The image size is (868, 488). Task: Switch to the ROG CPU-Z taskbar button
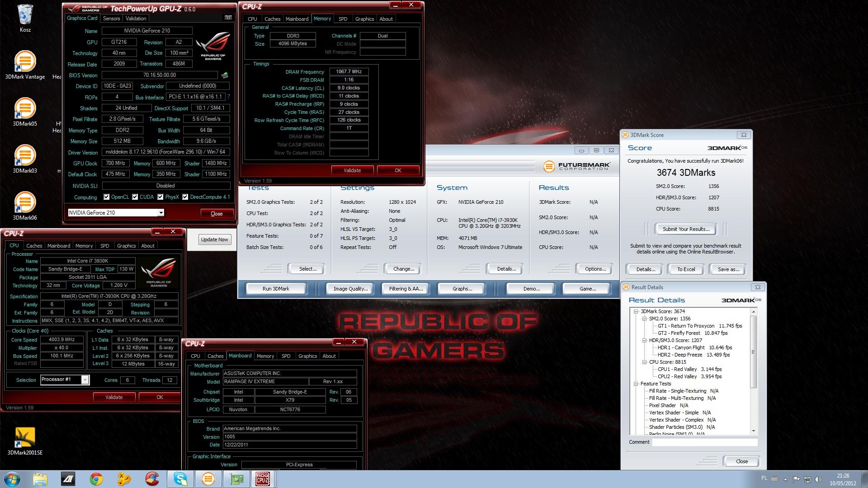[263, 479]
